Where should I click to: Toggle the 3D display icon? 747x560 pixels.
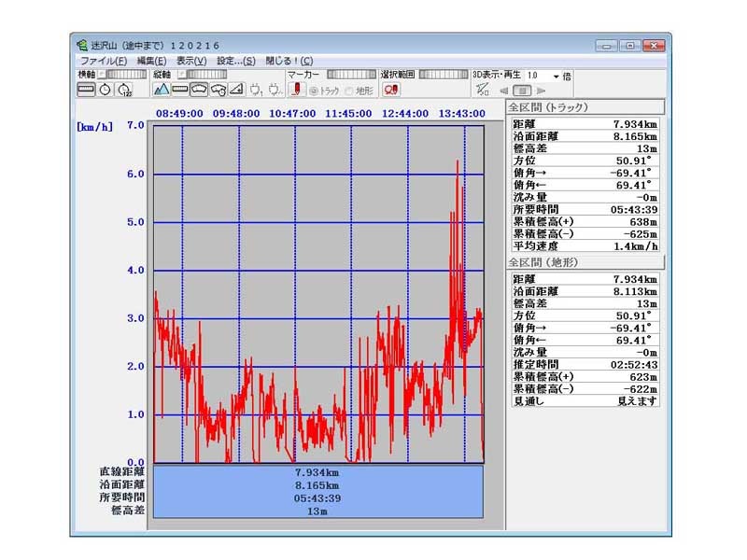click(482, 91)
